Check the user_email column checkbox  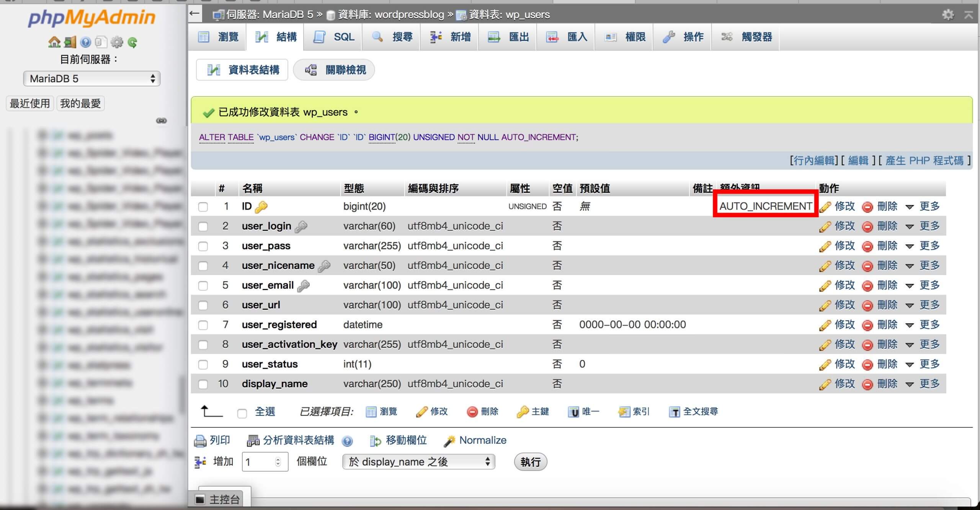pos(203,285)
